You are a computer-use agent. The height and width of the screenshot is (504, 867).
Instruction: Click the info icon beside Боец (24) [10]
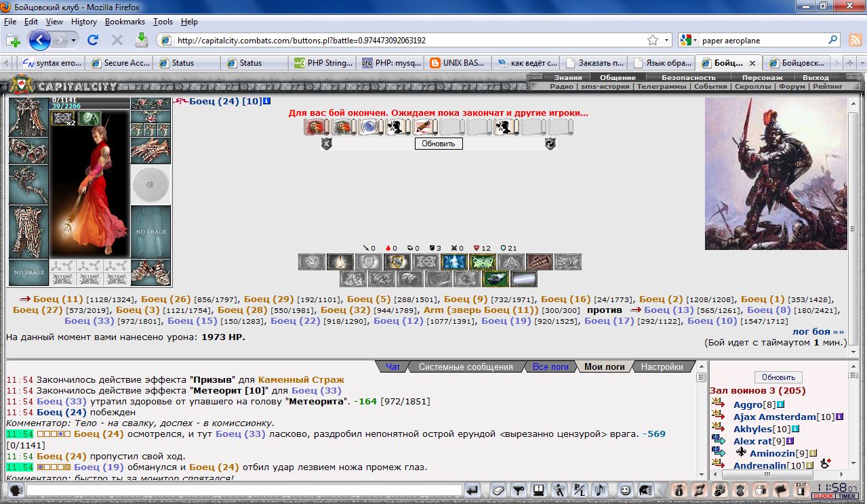pos(266,102)
